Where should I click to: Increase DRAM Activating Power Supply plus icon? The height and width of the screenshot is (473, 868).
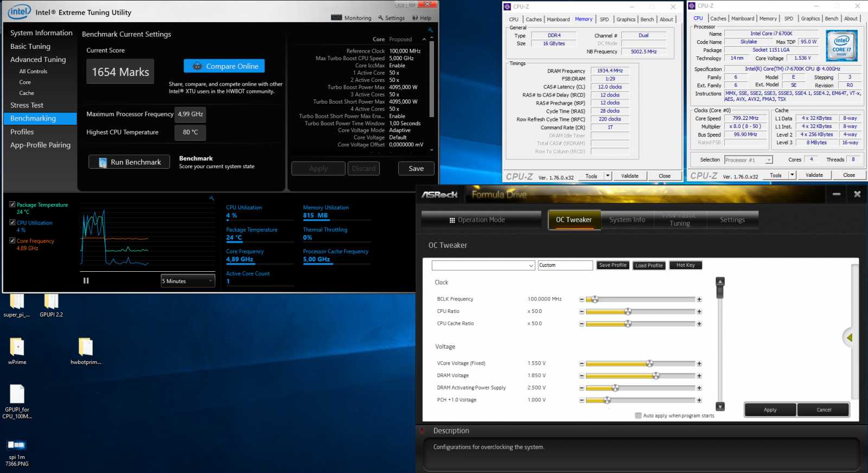pyautogui.click(x=699, y=388)
